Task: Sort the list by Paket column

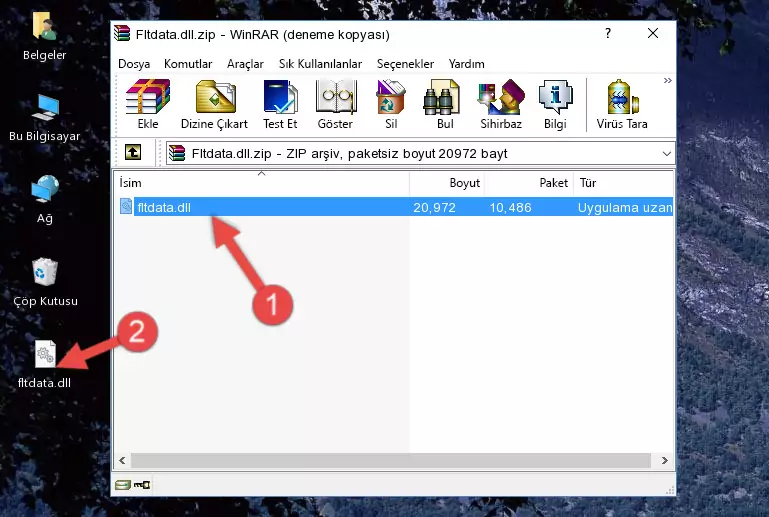Action: point(529,182)
